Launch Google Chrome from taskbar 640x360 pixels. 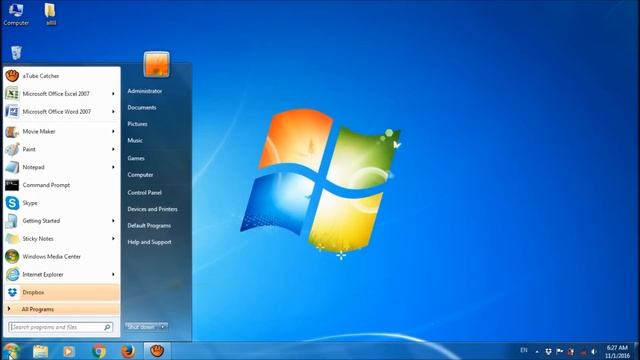99,351
